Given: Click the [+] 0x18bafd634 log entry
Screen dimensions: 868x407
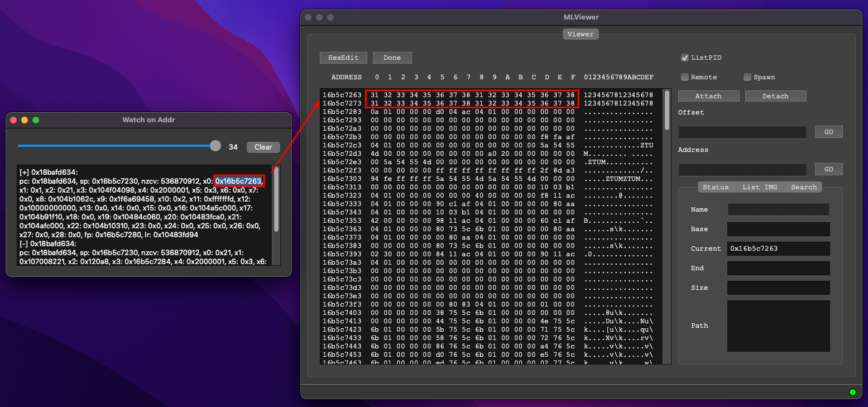Looking at the screenshot, I should (49, 173).
